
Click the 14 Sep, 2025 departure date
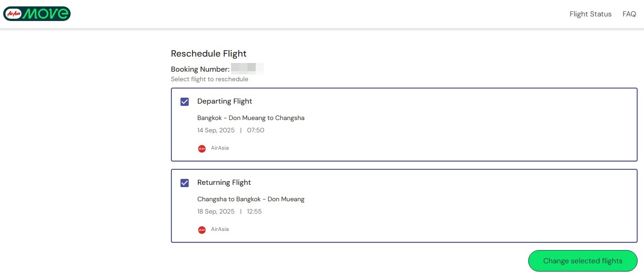tap(216, 130)
